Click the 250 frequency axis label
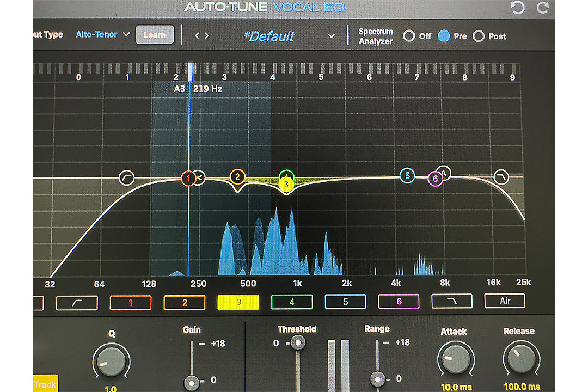Screen dimensions: 588x392 pyautogui.click(x=198, y=284)
